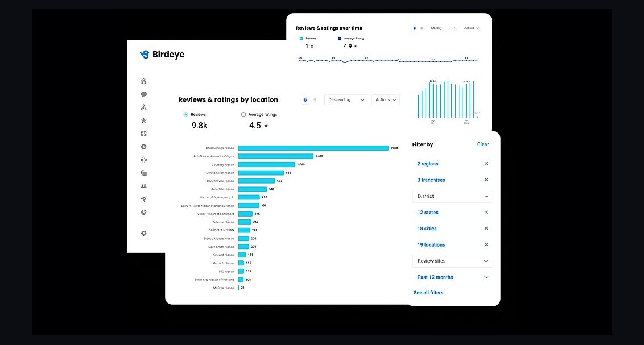This screenshot has height=345, width=644.
Task: Click the Kirkland Nissan label
Action: pos(223,255)
